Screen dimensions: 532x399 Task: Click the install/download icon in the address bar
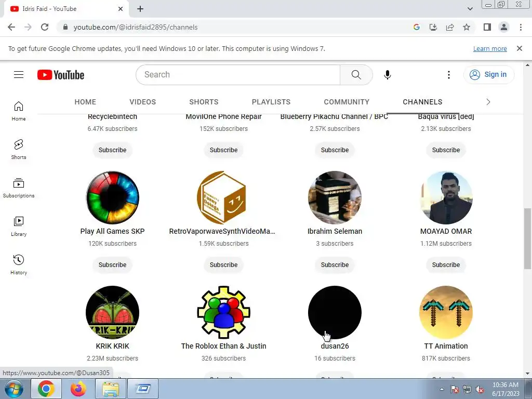click(x=433, y=27)
